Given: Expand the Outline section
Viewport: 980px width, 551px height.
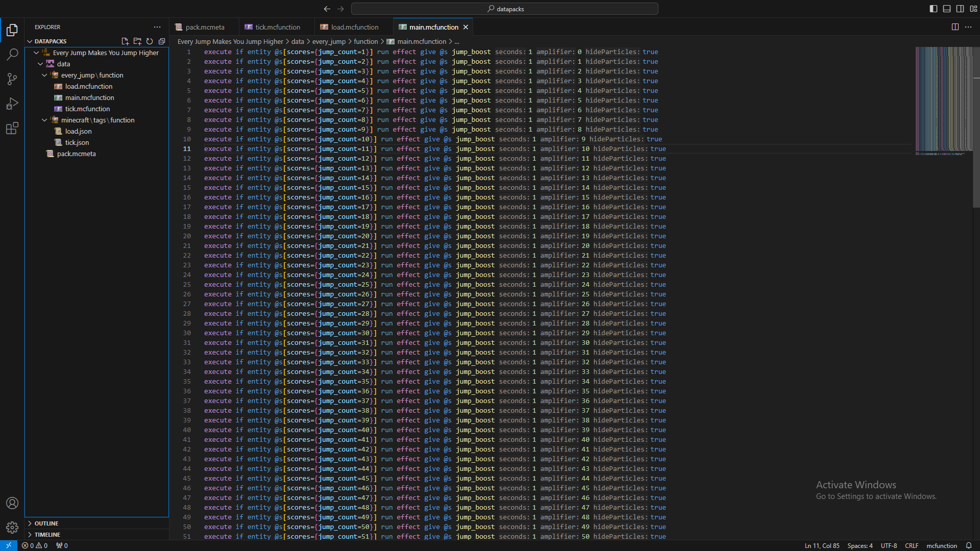Looking at the screenshot, I should click(x=46, y=523).
